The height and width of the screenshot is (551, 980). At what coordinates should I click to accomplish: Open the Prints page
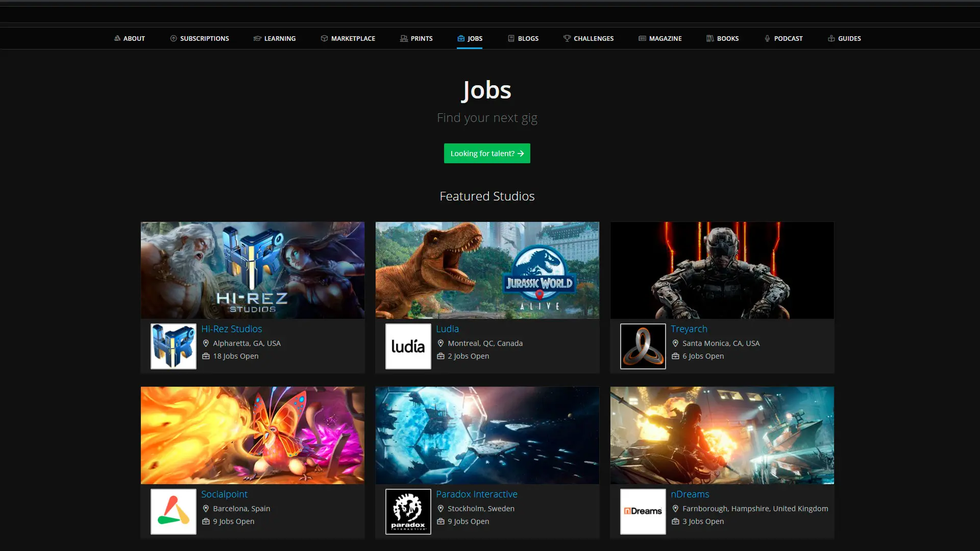click(422, 38)
